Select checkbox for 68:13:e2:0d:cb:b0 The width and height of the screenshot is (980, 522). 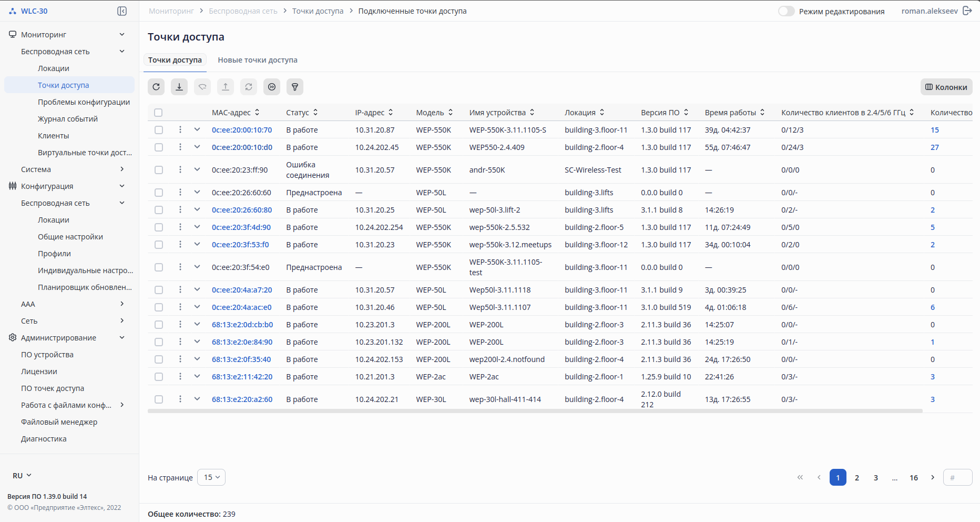[159, 325]
